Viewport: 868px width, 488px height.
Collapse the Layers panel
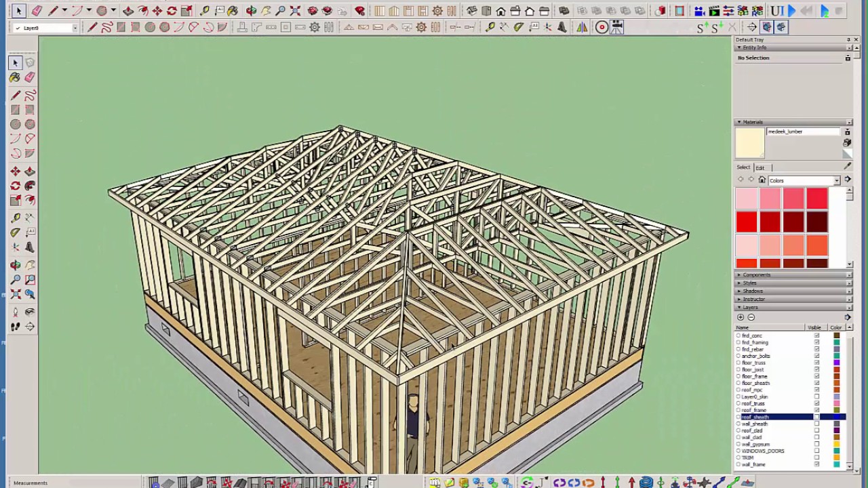tap(793, 307)
